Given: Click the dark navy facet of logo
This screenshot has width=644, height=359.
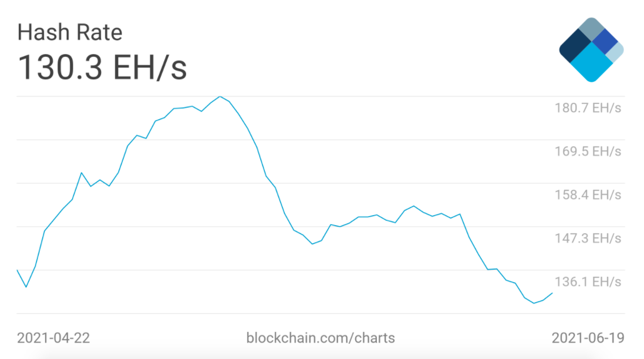Looking at the screenshot, I should (576, 46).
